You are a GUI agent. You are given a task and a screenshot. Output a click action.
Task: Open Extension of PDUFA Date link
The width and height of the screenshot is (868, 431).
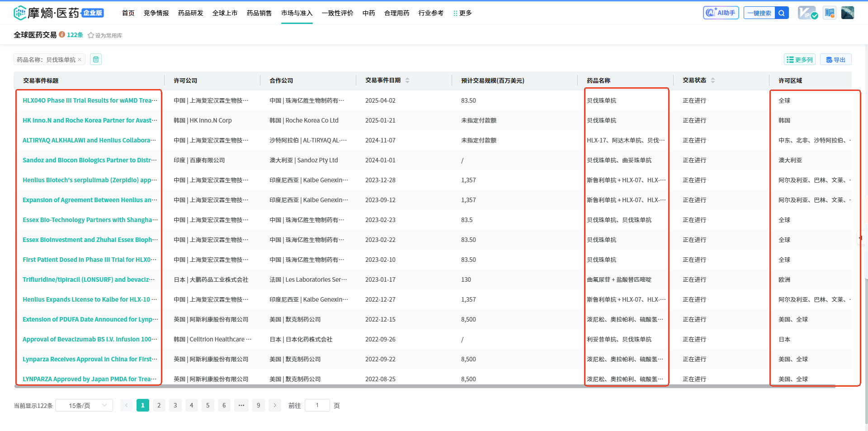tap(90, 319)
